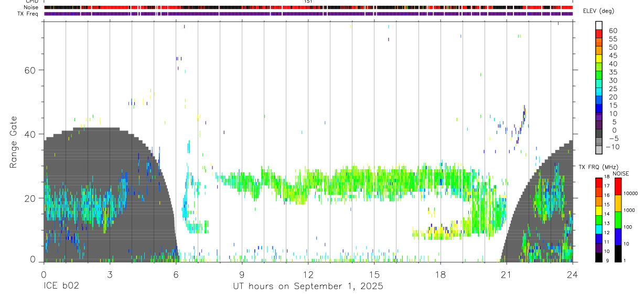This screenshot has height=297, width=644.
Task: Pick the red top segment of NOISE colorbar
Action: coord(618,186)
